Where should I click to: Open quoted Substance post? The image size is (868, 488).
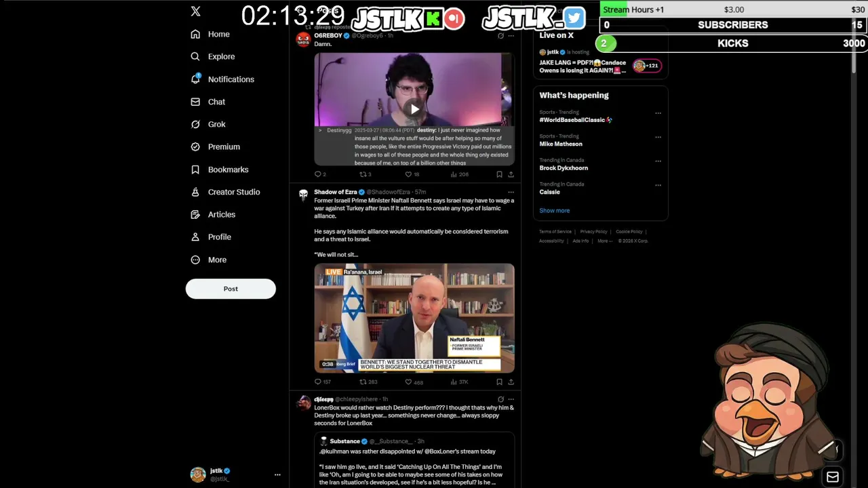pyautogui.click(x=414, y=461)
